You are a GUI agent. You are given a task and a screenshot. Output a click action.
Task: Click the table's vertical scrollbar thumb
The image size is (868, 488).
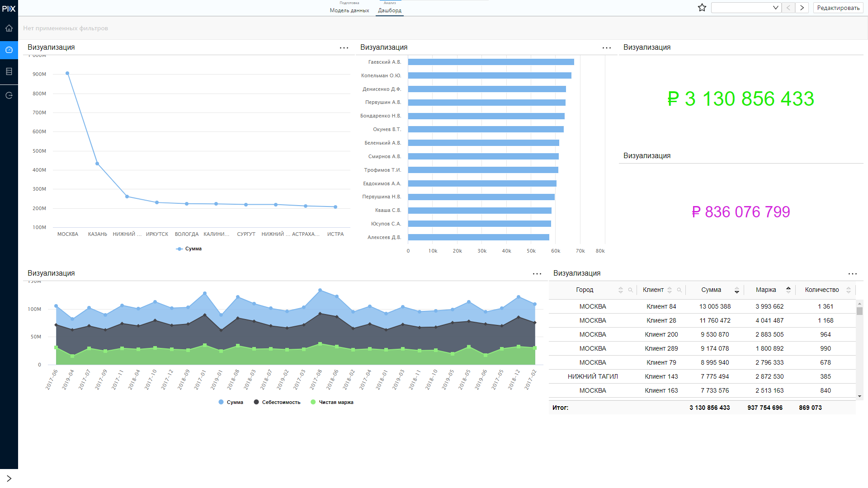[x=859, y=311]
